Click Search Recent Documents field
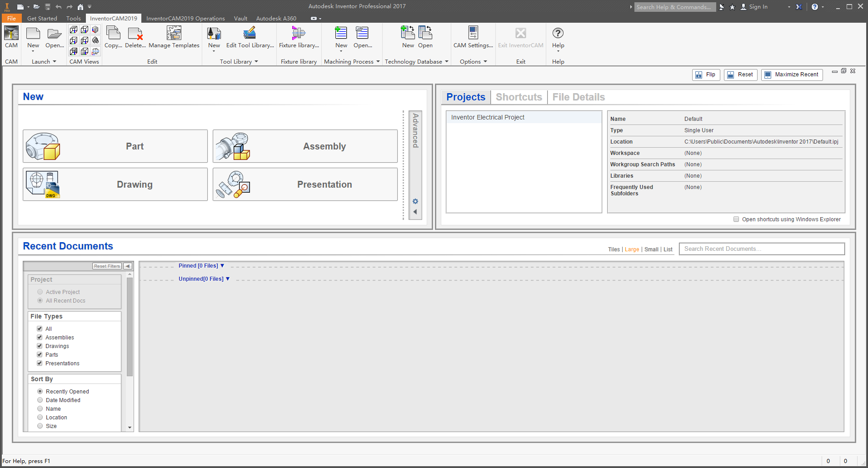868x468 pixels. [x=762, y=249]
